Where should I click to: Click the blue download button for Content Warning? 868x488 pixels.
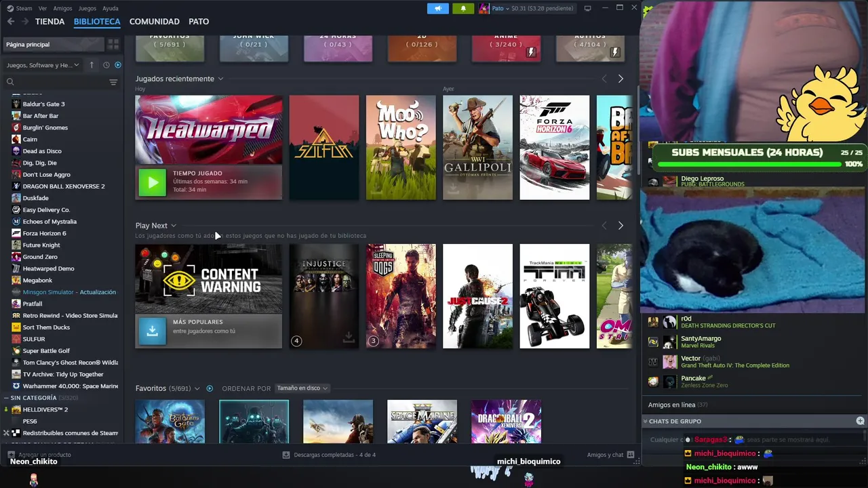[x=152, y=331]
